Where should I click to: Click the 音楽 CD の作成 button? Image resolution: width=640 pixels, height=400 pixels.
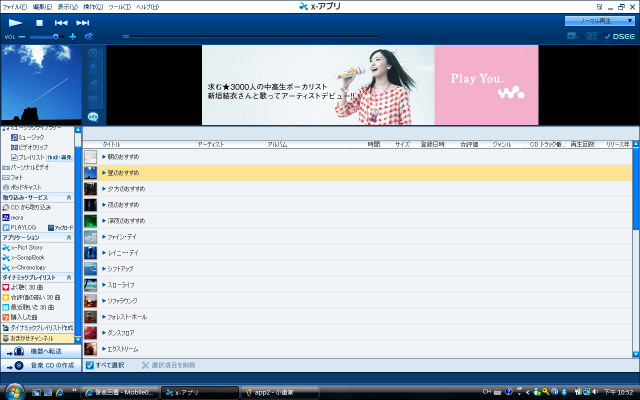pos(41,365)
